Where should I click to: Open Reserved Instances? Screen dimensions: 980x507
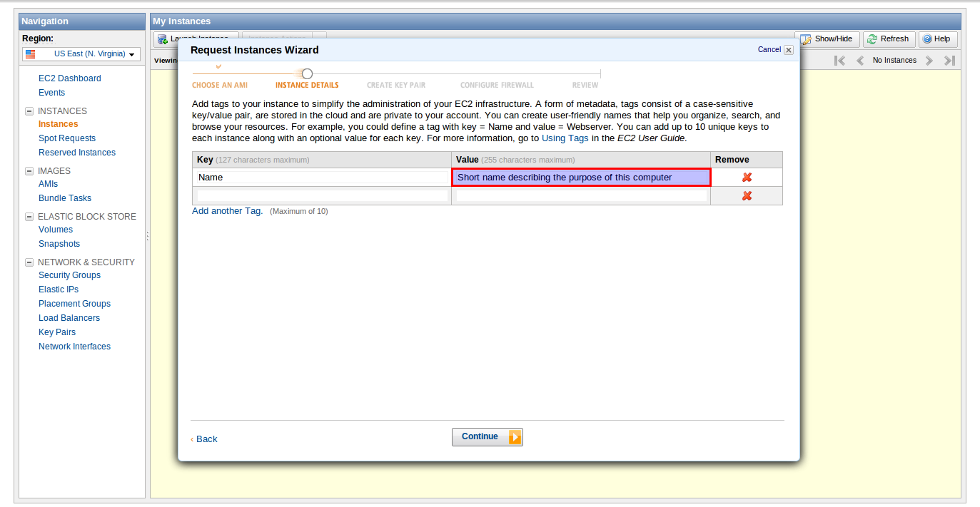[77, 153]
